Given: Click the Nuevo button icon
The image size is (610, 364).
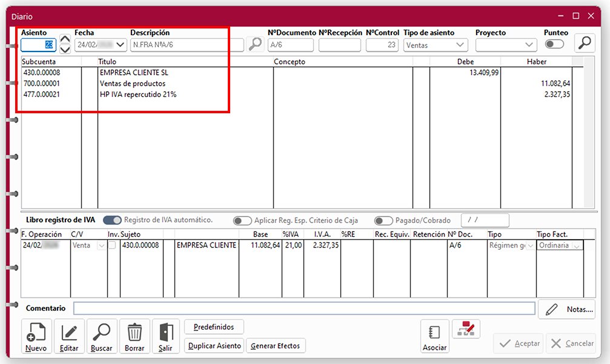Looking at the screenshot, I should (37, 332).
